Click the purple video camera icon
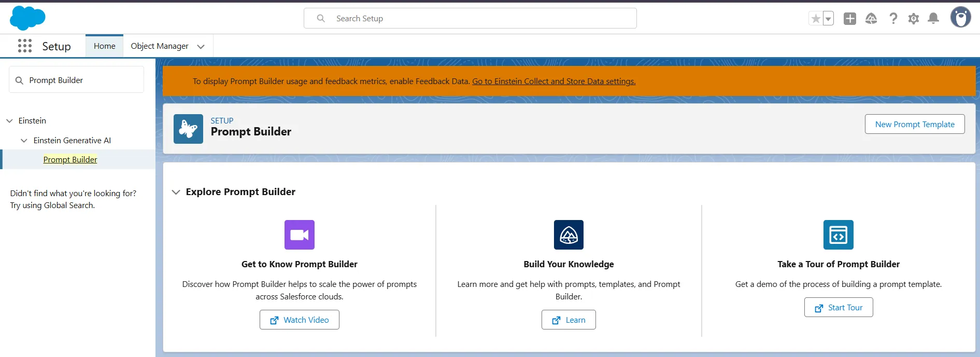This screenshot has height=357, width=980. (x=300, y=235)
